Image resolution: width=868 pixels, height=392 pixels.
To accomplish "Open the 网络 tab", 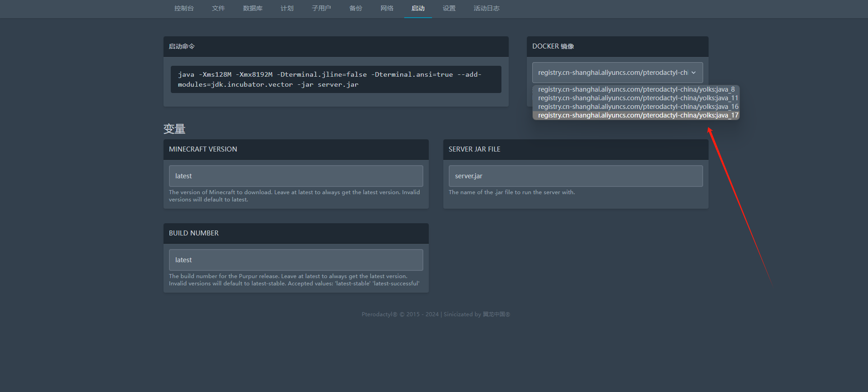I will [x=387, y=8].
